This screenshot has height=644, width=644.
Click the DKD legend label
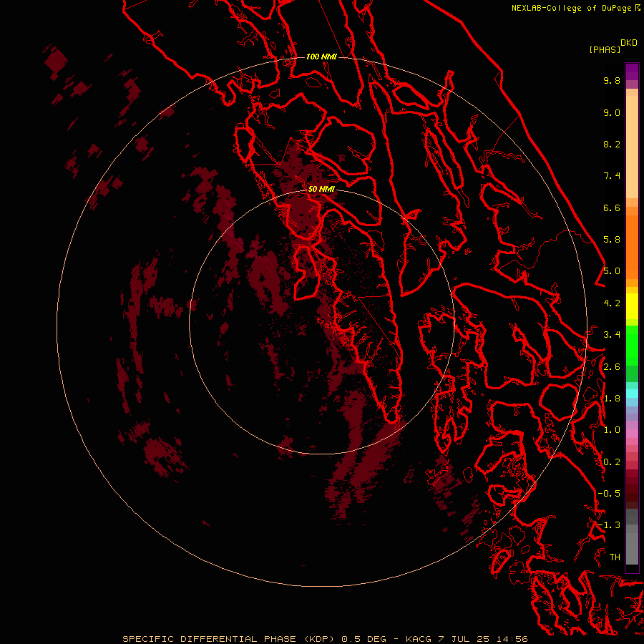point(629,43)
